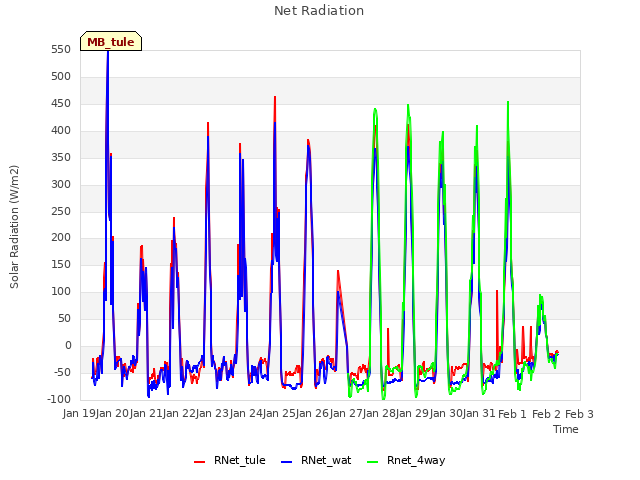Toggle the RNet_tule legend entry

[230, 460]
